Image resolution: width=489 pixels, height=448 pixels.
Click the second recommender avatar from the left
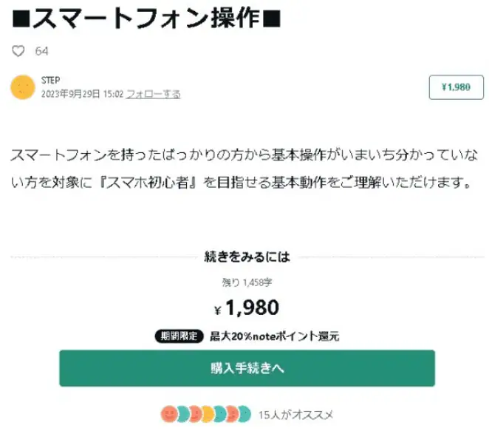(x=182, y=414)
